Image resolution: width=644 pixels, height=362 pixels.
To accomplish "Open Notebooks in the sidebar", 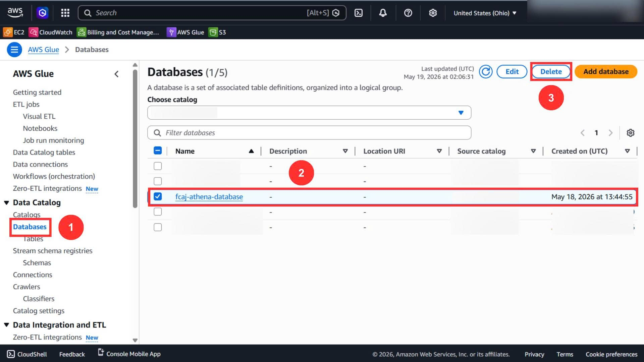I will click(40, 128).
